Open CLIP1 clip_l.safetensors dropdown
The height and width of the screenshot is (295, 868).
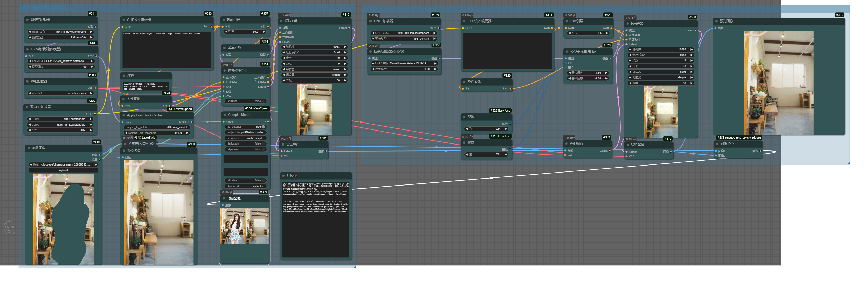pos(60,119)
